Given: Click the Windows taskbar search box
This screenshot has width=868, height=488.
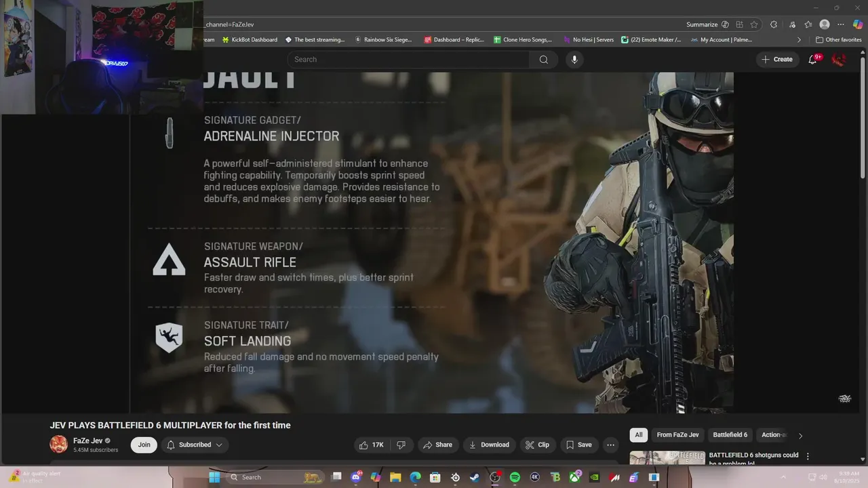Looking at the screenshot, I should 274,477.
